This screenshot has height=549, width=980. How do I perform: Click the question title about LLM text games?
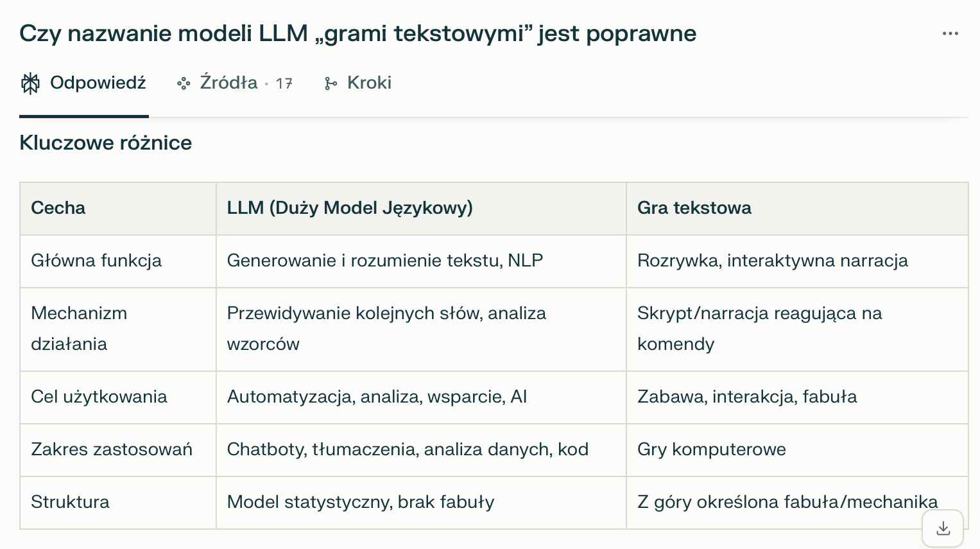coord(357,33)
